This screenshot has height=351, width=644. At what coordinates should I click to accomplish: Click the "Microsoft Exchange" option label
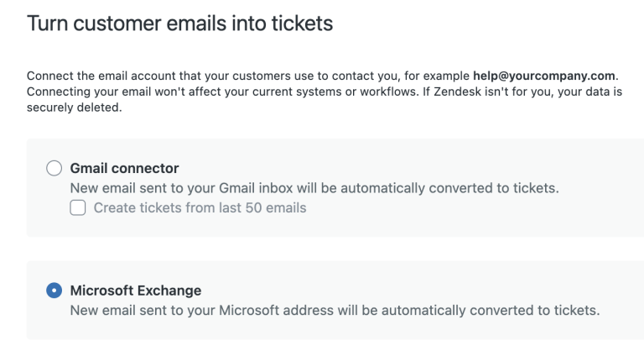pos(136,291)
